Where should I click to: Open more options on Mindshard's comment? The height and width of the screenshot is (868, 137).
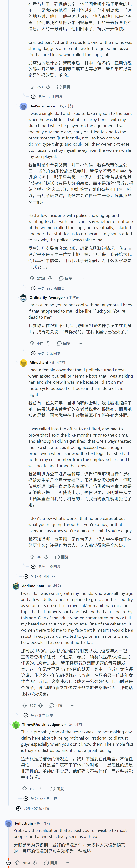tap(78, 557)
